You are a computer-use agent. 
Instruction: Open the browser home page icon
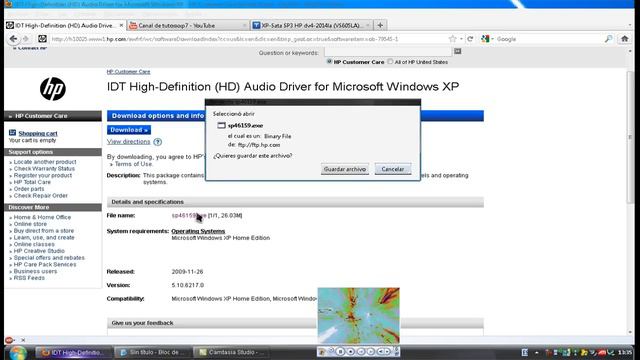coord(624,39)
